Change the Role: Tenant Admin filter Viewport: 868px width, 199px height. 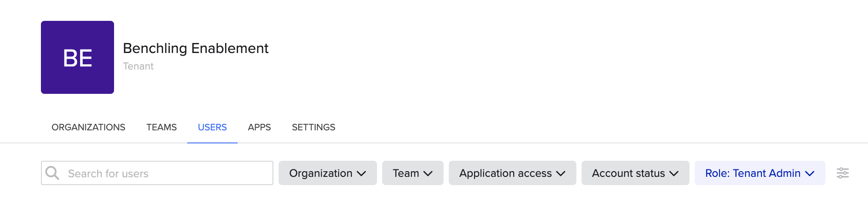[760, 173]
